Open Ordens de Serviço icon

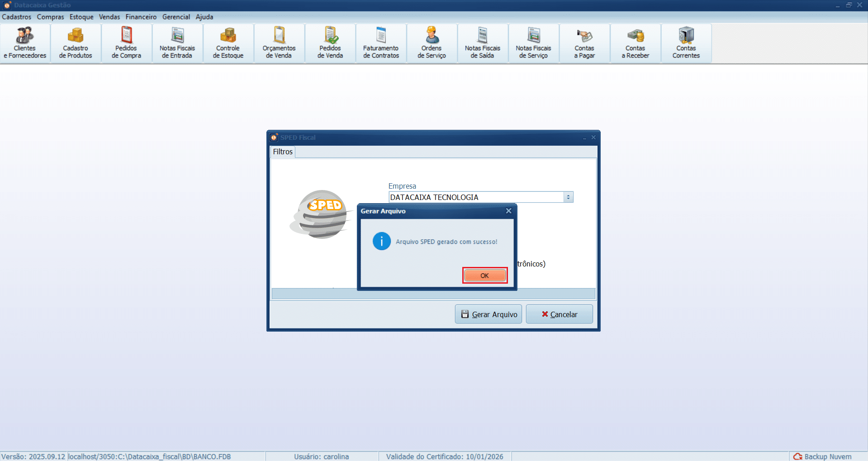[x=432, y=43]
